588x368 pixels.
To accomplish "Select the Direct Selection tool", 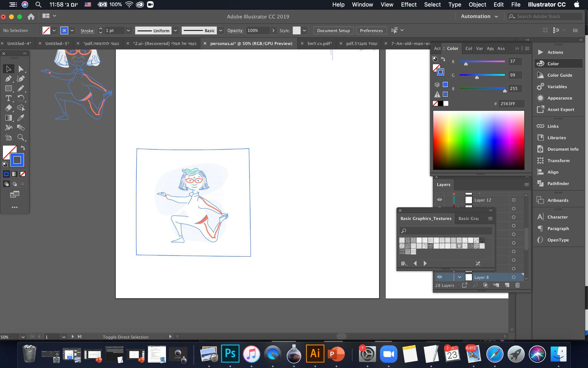I will [x=21, y=69].
